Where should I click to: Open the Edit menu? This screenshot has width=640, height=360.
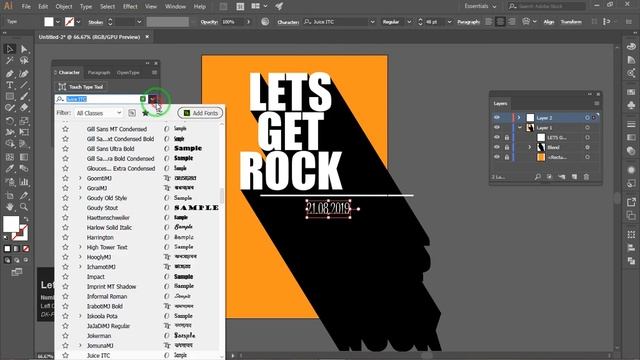point(43,7)
